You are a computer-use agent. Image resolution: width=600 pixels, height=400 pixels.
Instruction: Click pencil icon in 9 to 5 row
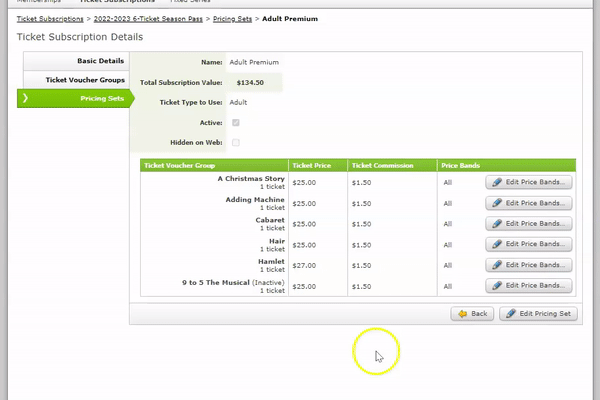[497, 286]
